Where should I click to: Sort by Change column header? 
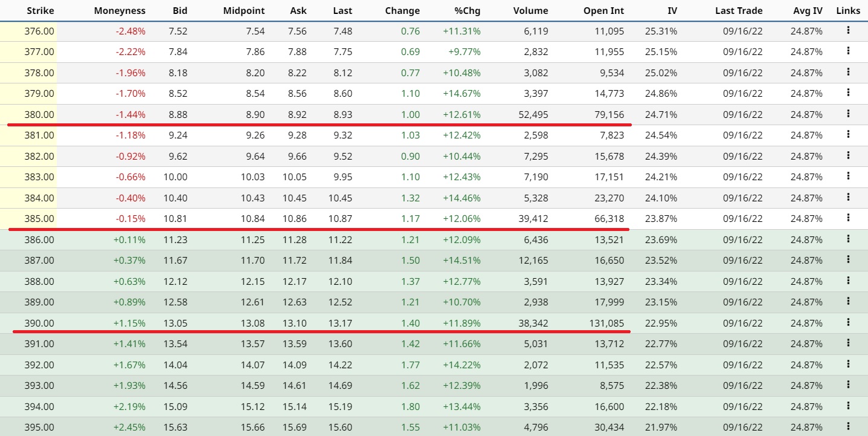pyautogui.click(x=402, y=10)
